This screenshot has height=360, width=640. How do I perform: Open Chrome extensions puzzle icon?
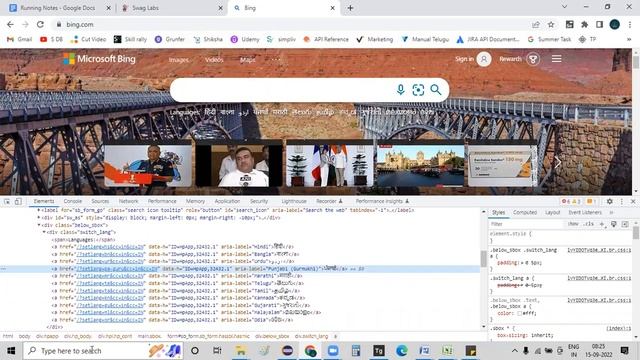click(x=584, y=24)
